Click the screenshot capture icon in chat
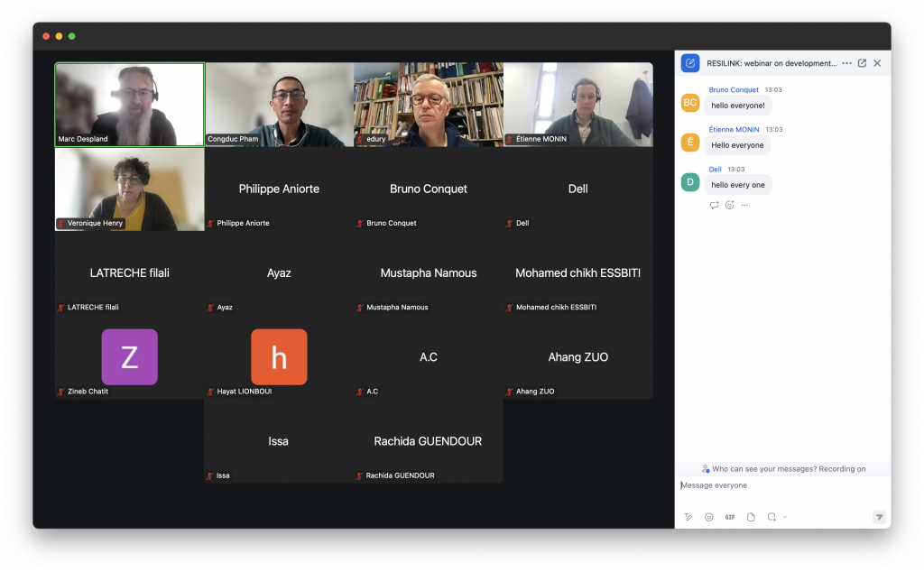Image resolution: width=924 pixels, height=572 pixels. click(x=772, y=517)
